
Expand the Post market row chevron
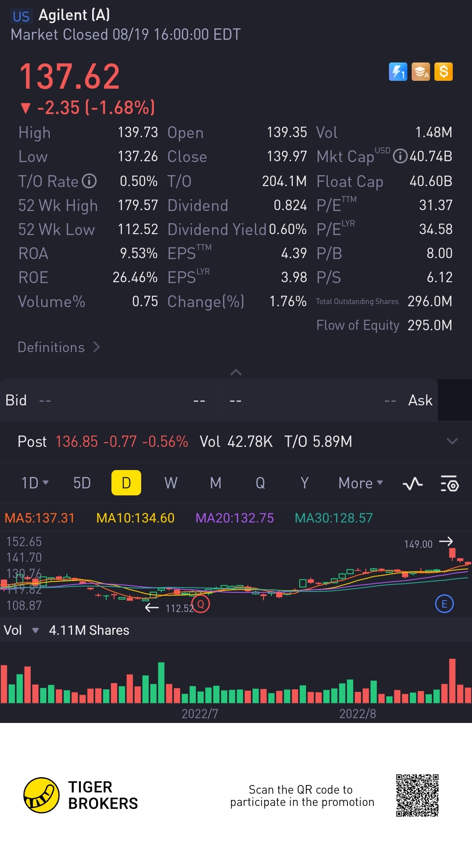pos(452,441)
